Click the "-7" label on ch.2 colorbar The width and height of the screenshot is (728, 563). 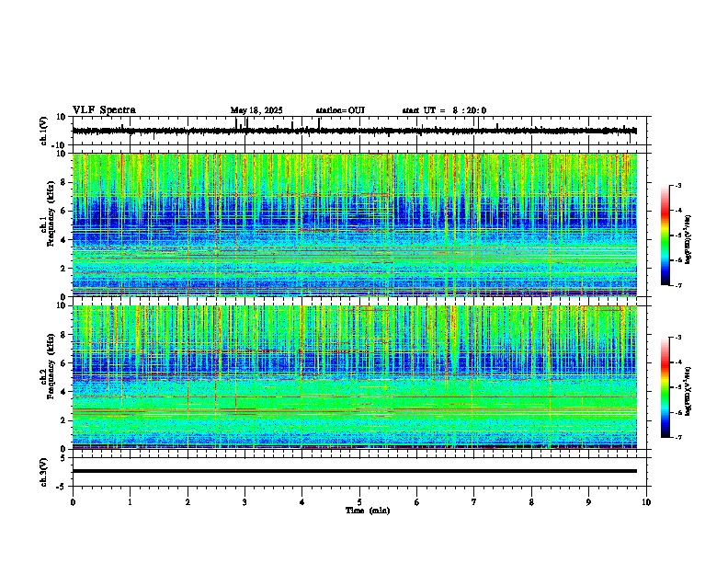point(677,437)
